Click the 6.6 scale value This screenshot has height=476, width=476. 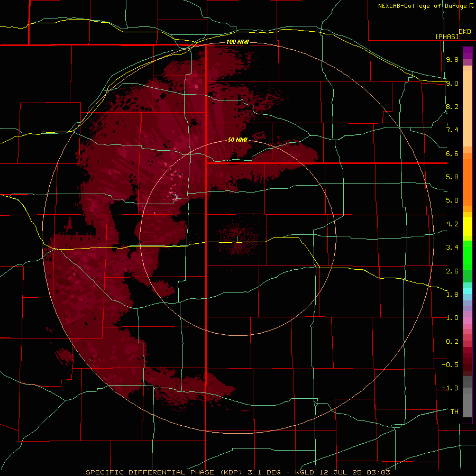click(x=452, y=153)
